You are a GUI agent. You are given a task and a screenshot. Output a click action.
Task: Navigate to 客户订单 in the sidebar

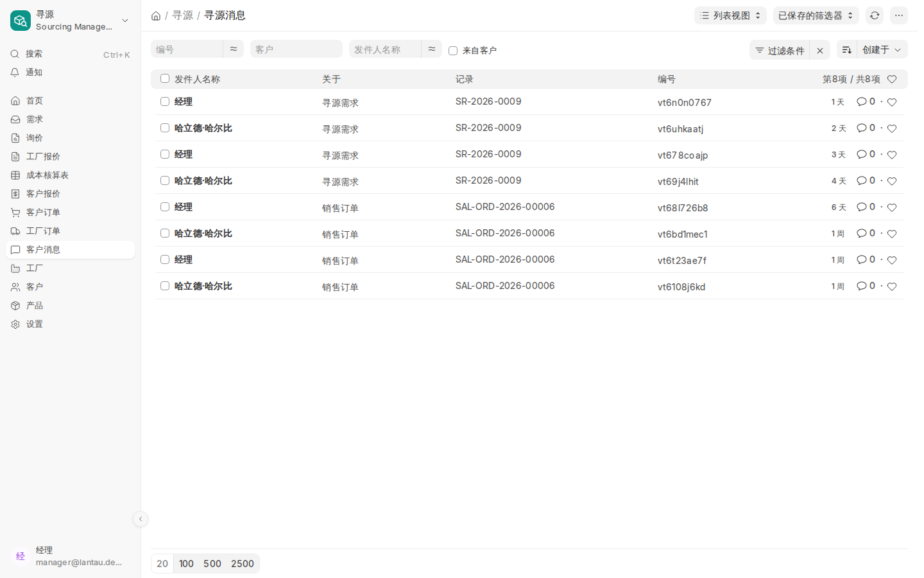pyautogui.click(x=70, y=213)
